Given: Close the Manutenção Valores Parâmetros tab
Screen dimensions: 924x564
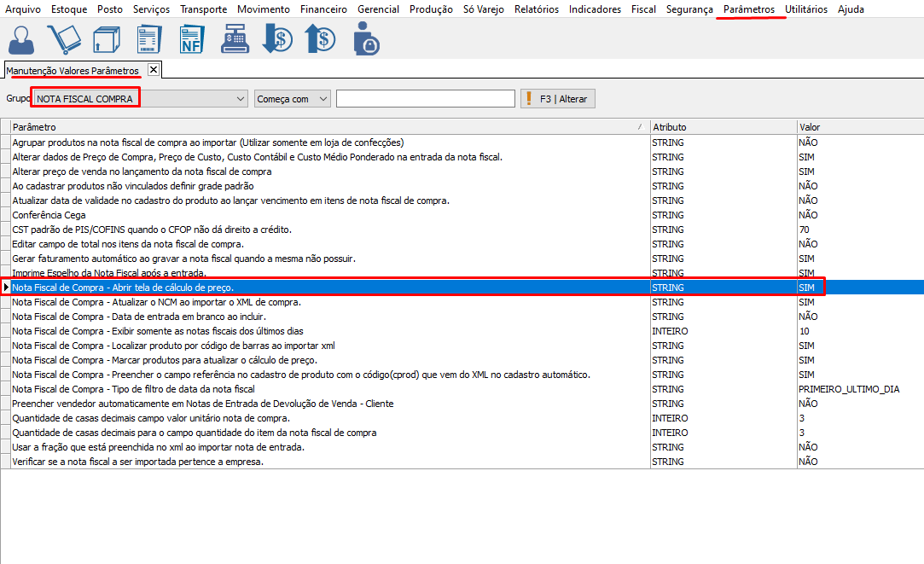Looking at the screenshot, I should tap(153, 69).
